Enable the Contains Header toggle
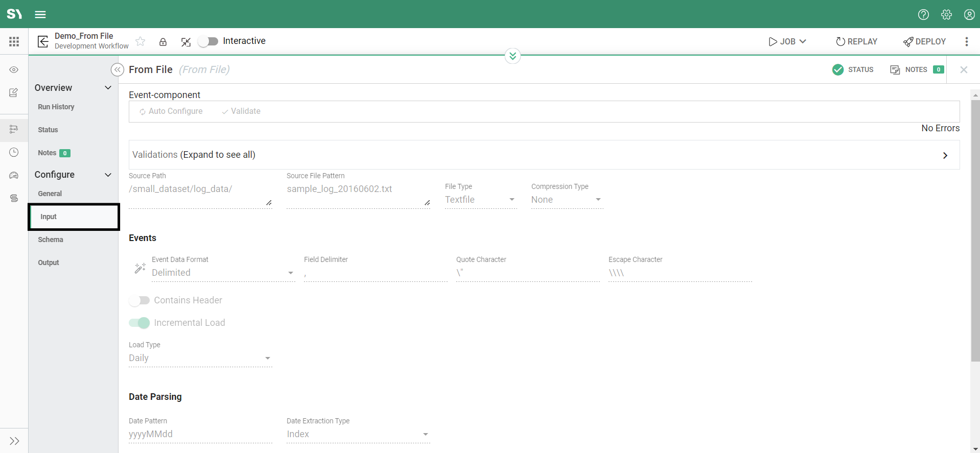Image resolution: width=980 pixels, height=453 pixels. tap(139, 300)
